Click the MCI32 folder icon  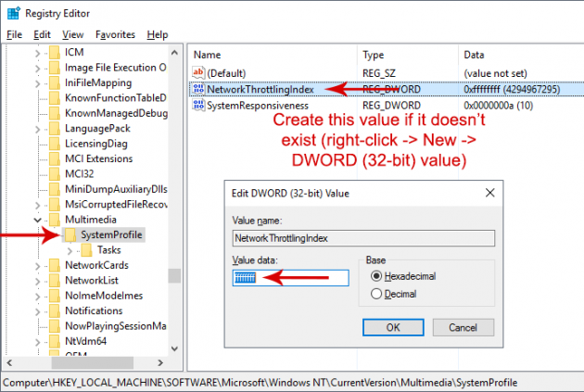[x=55, y=174]
